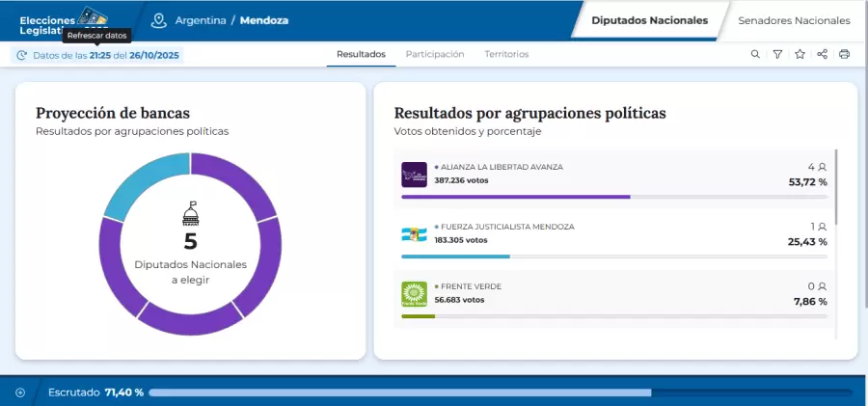The width and height of the screenshot is (868, 406).
Task: Click the search magnifier icon
Action: click(x=755, y=54)
